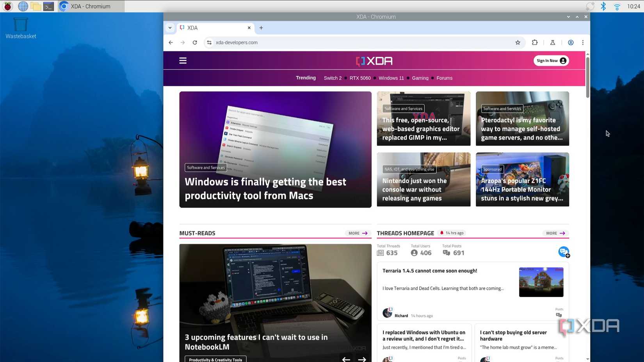
Task: Open XDA's hamburger navigation menu
Action: 183,60
